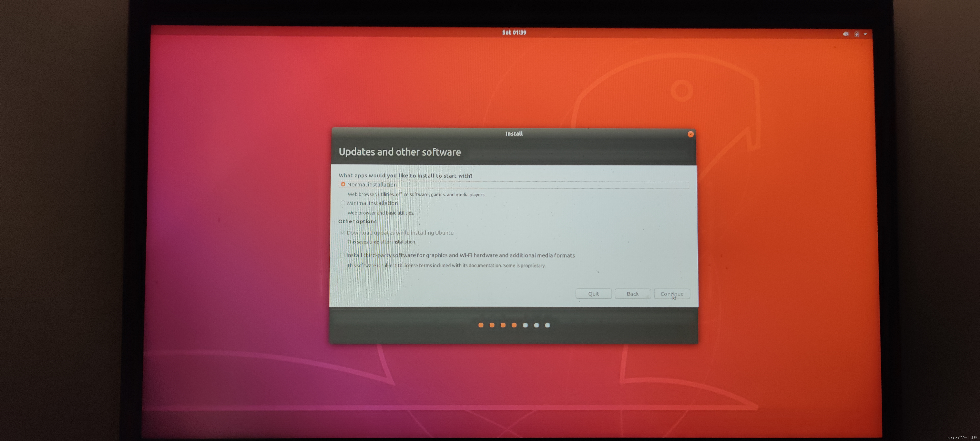Click the sixth progress dot
The width and height of the screenshot is (980, 441).
tap(536, 325)
